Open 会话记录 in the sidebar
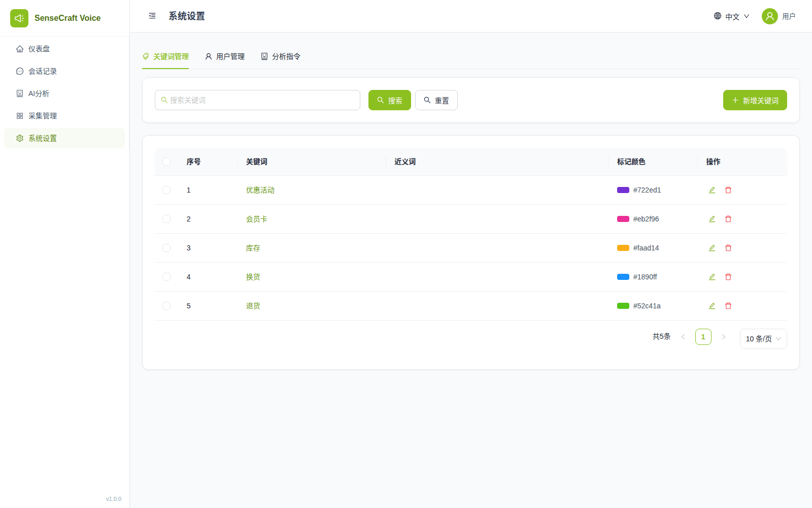The height and width of the screenshot is (508, 812). [x=64, y=71]
